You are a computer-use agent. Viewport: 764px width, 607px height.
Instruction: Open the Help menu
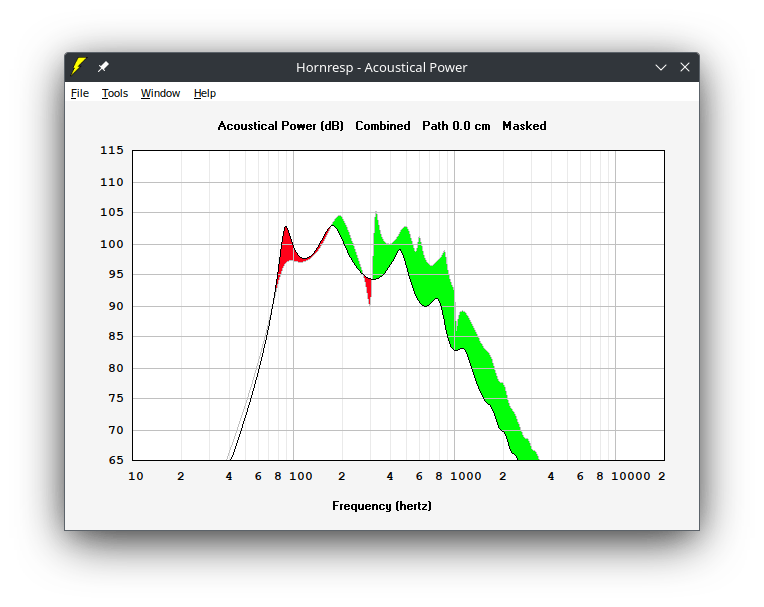tap(205, 93)
